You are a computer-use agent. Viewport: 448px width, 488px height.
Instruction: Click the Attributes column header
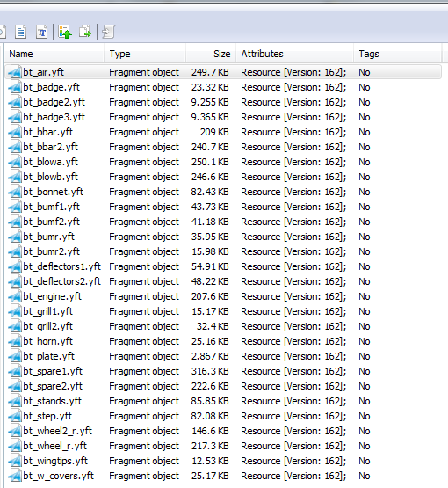pyautogui.click(x=294, y=54)
